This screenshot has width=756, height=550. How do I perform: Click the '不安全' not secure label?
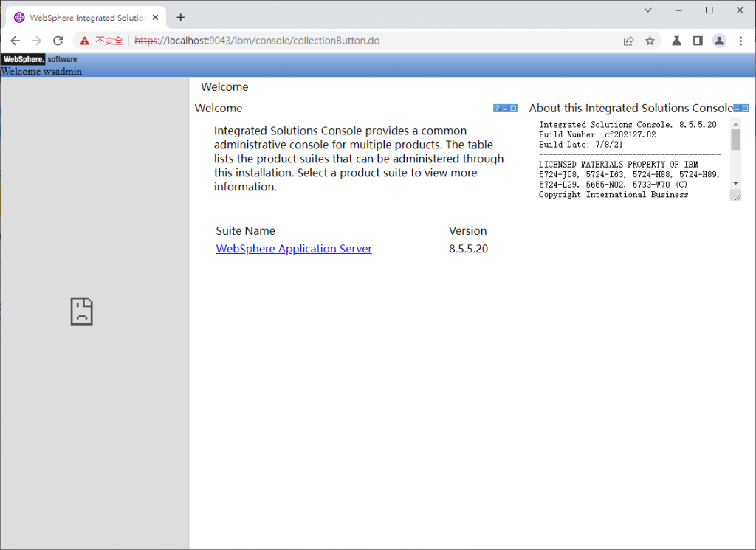(109, 41)
